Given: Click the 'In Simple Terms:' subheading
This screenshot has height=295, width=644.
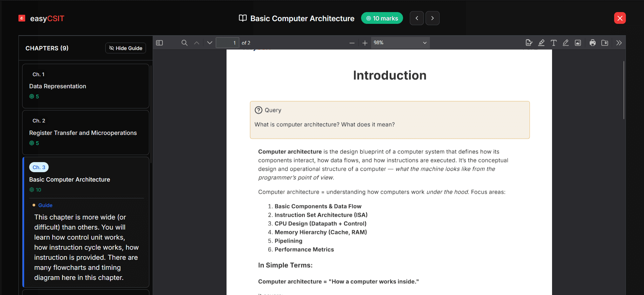Looking at the screenshot, I should (285, 265).
